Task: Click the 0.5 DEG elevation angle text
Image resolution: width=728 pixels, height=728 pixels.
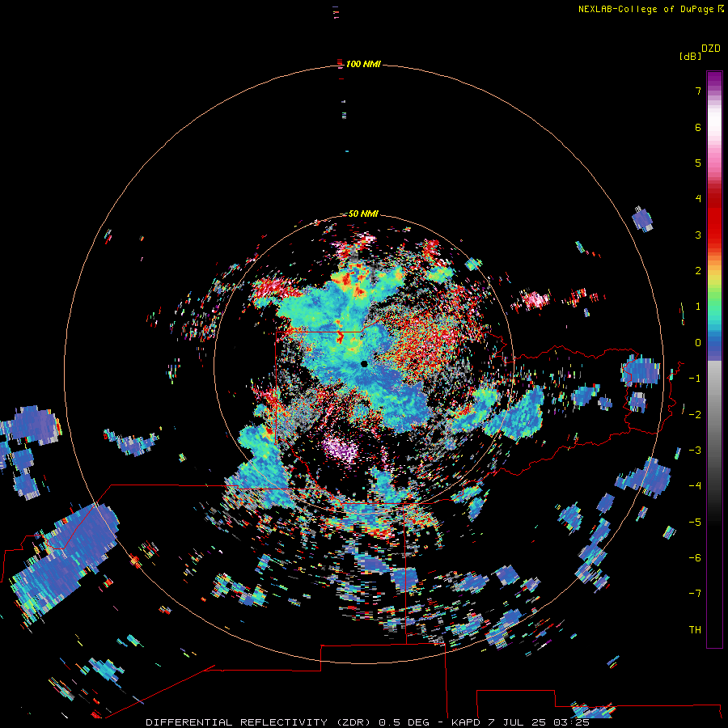Action: (404, 722)
